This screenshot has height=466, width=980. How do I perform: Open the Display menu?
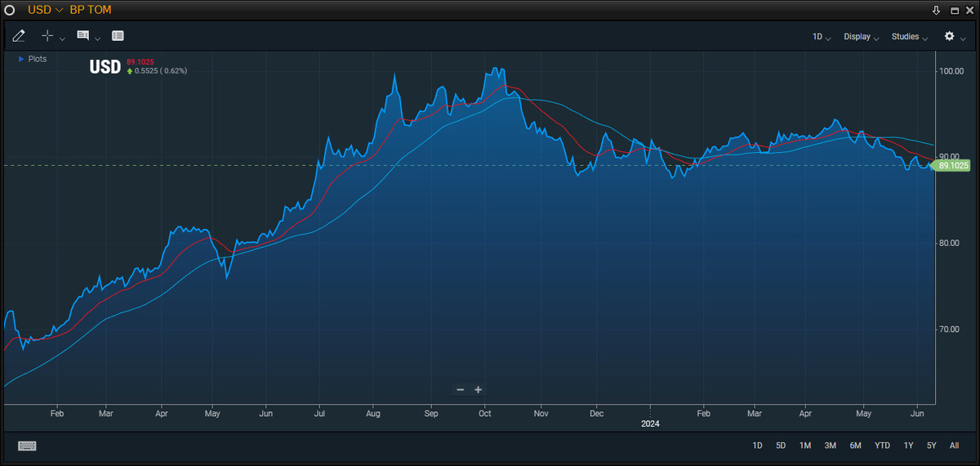pyautogui.click(x=861, y=37)
